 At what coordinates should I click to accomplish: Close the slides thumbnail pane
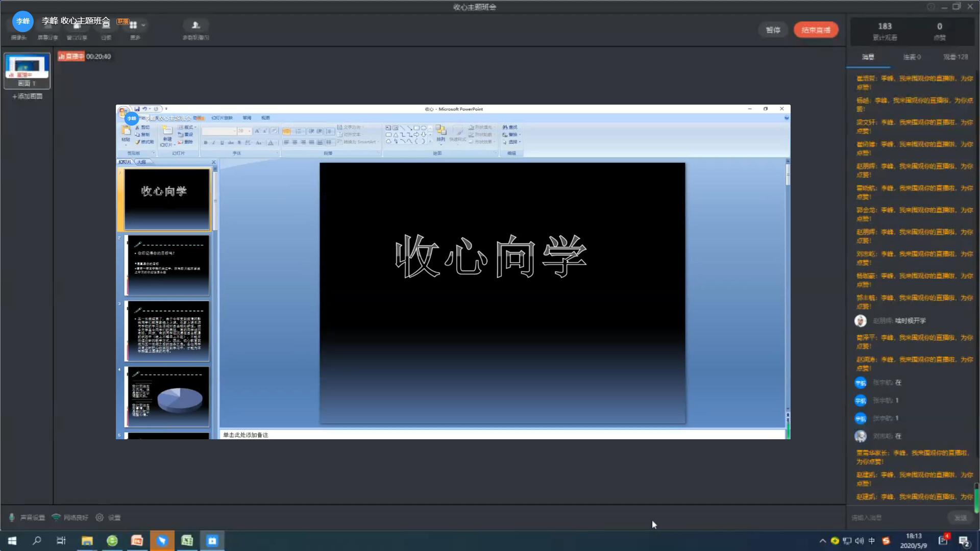[x=214, y=162]
